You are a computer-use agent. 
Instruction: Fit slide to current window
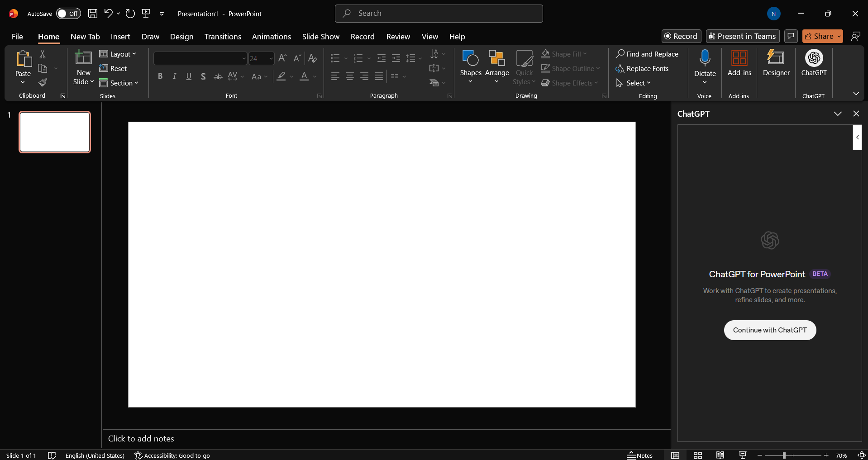coord(862,455)
